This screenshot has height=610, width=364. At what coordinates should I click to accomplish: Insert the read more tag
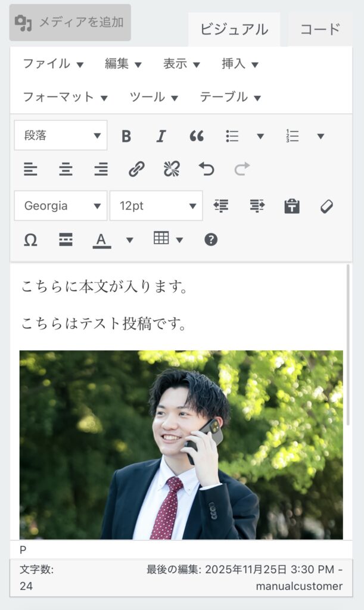pyautogui.click(x=66, y=239)
